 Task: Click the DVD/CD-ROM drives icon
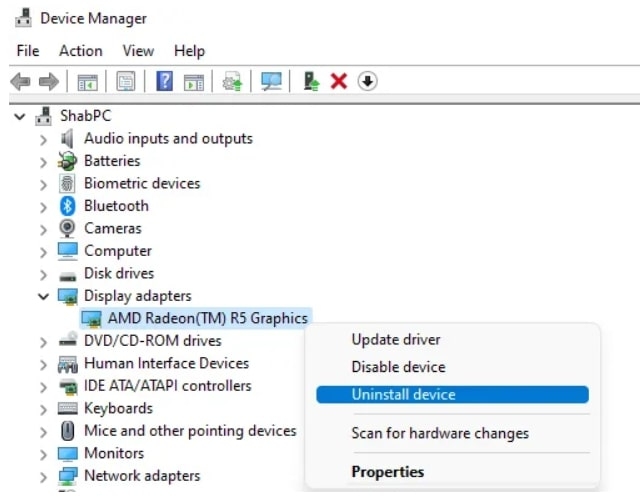(x=68, y=340)
